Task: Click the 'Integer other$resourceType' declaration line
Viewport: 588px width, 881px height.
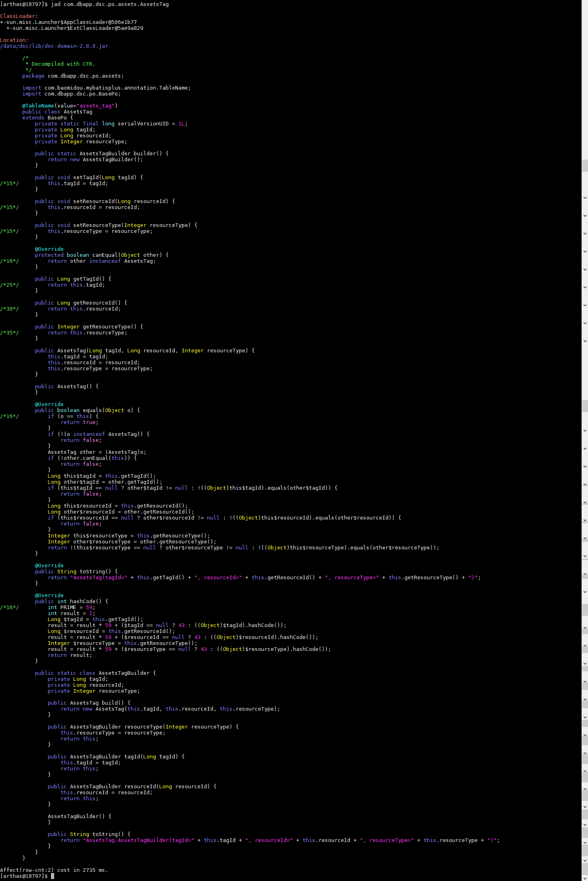Action: 132,542
